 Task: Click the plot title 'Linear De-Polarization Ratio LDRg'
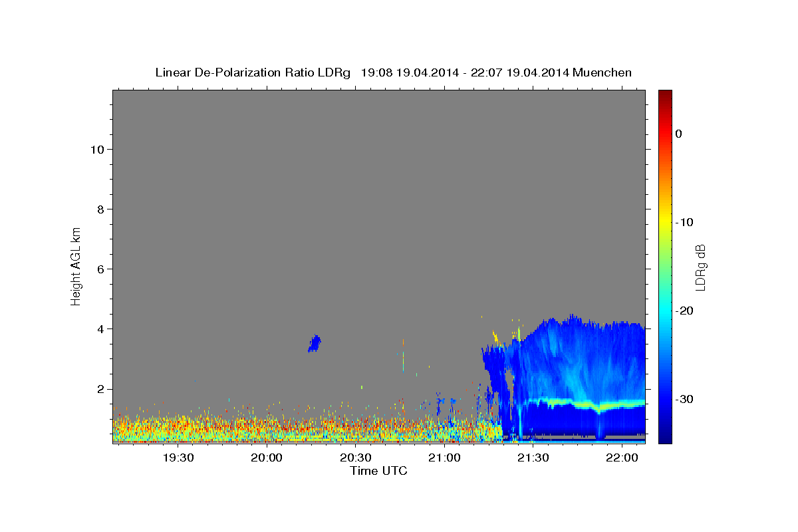point(252,72)
